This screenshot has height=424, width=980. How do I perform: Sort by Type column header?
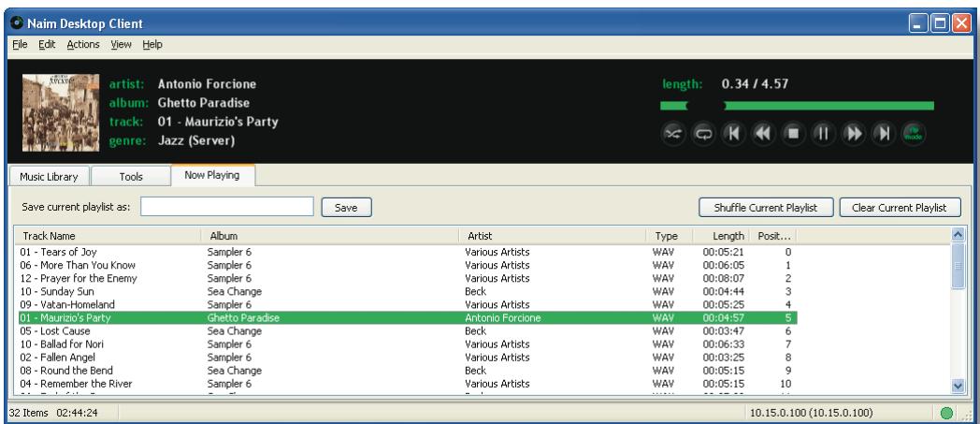coord(670,236)
